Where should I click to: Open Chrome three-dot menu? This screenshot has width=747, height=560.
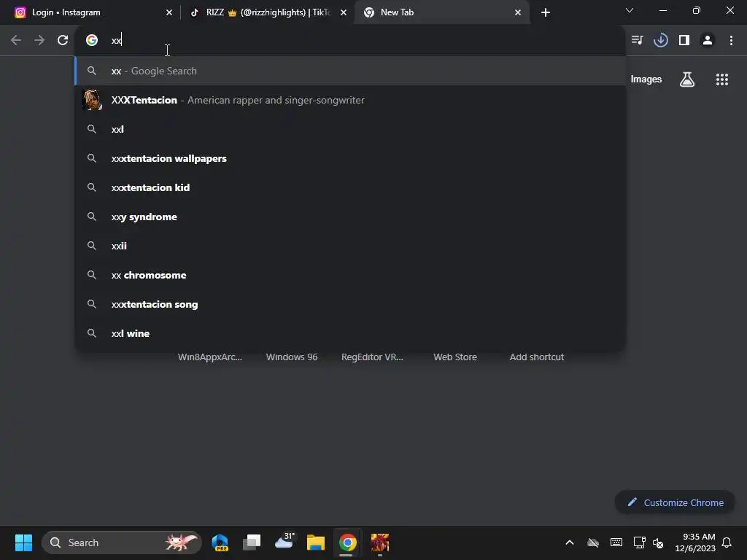point(731,41)
